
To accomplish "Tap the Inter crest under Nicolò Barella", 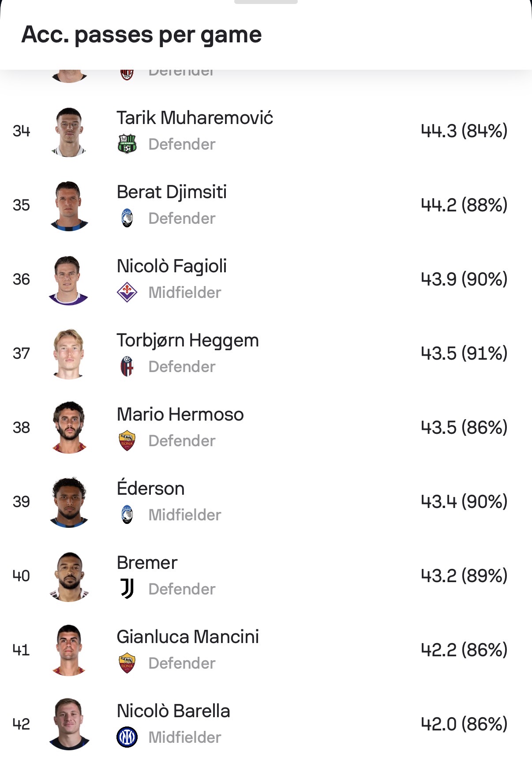I will point(127,737).
